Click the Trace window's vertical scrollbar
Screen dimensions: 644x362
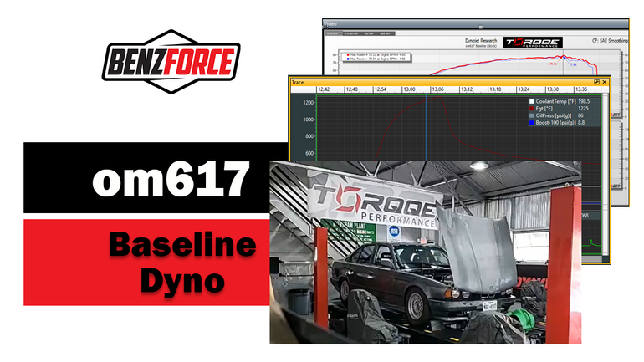coord(606,176)
